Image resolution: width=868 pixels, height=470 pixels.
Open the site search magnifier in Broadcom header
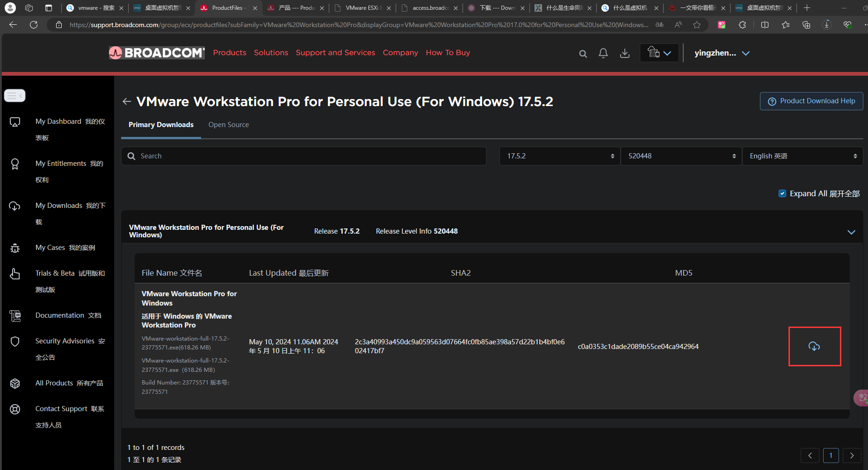[583, 54]
